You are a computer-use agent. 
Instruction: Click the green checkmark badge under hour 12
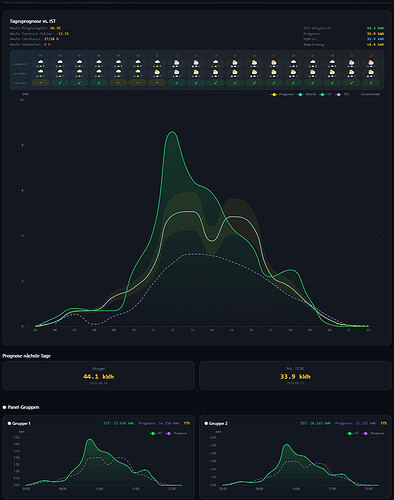(177, 83)
